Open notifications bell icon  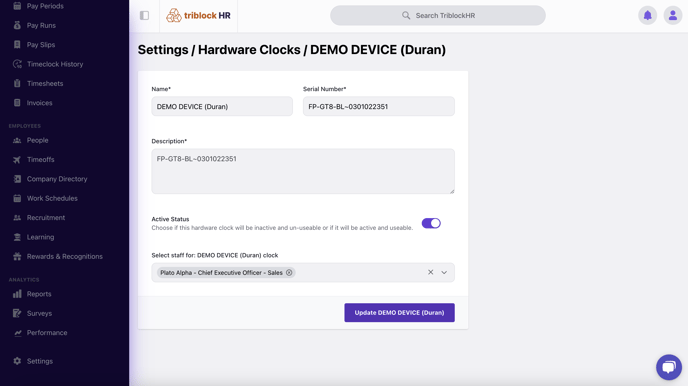tap(648, 15)
